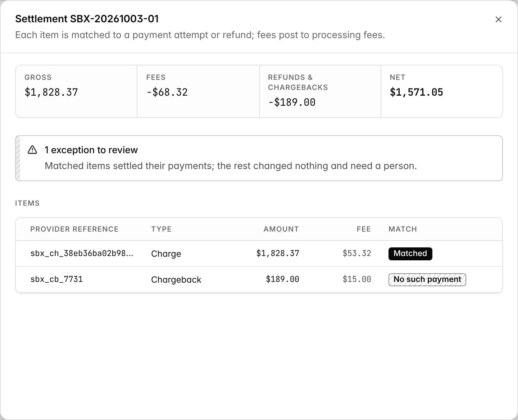Viewport: 518px width, 420px height.
Task: Click the "Refunds & Chargebacks" summary label
Action: (x=298, y=82)
